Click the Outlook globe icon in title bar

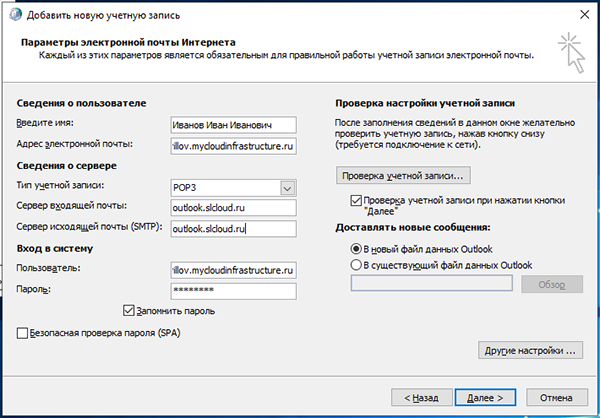click(x=15, y=15)
